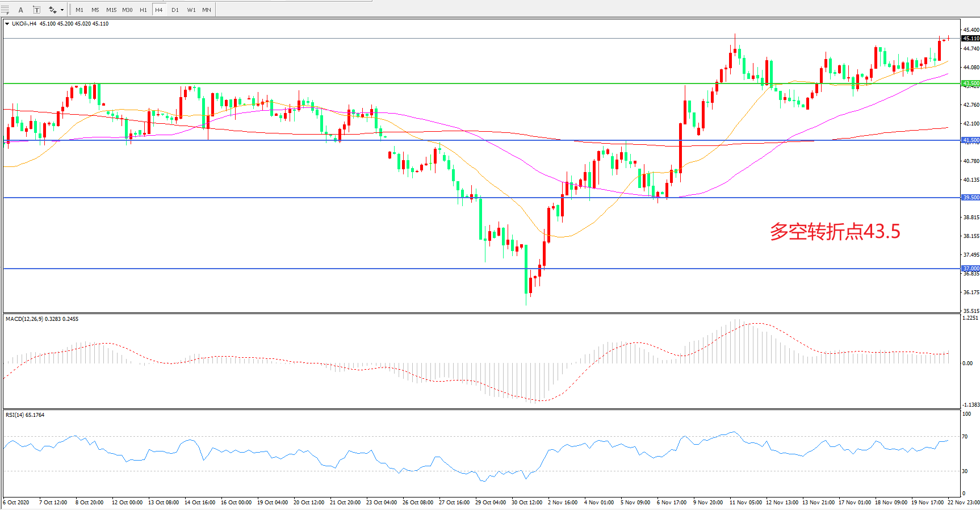Click the active H4 timeframe button
The image size is (980, 510).
point(159,10)
